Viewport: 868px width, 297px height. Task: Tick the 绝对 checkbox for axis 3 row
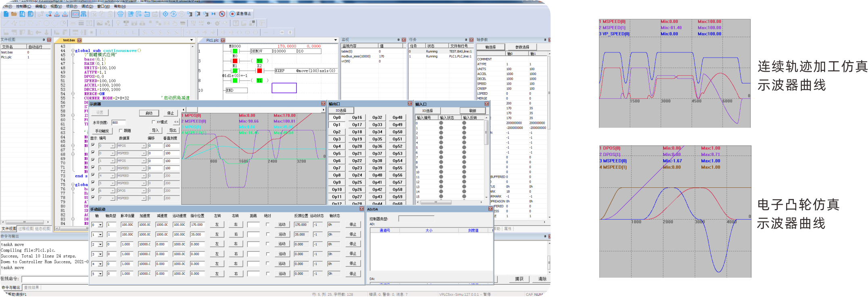267,254
